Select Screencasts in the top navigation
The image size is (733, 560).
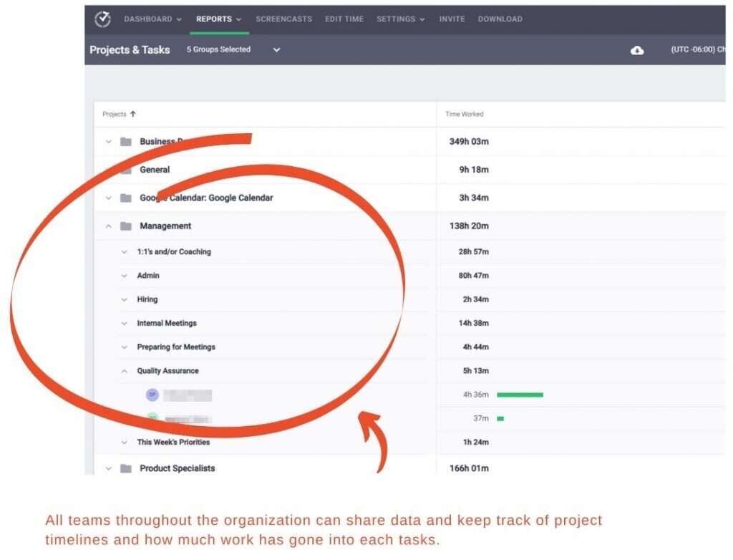(283, 19)
